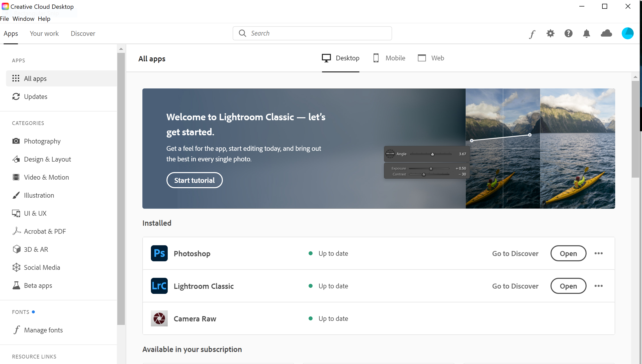642x364 pixels.
Task: Open the Social Media category icon
Action: 16,267
